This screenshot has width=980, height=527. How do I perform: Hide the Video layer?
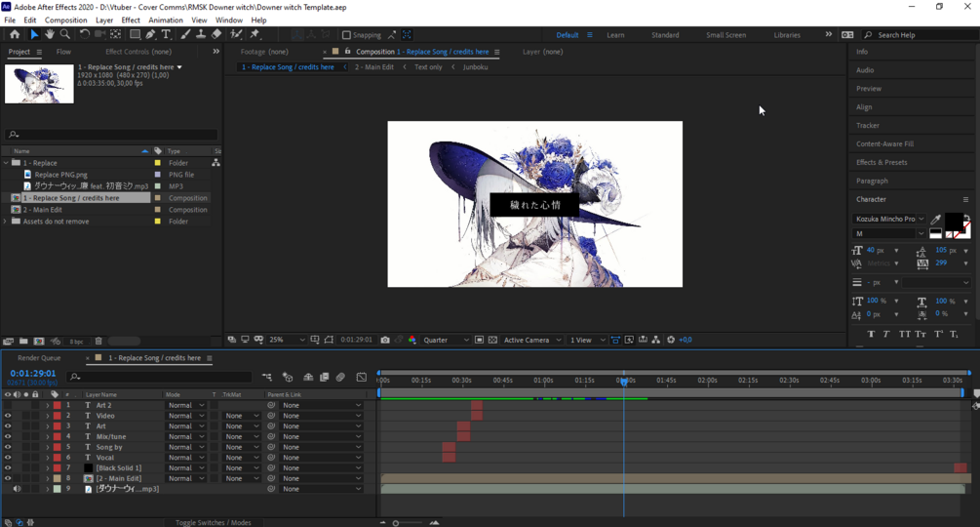(8, 416)
